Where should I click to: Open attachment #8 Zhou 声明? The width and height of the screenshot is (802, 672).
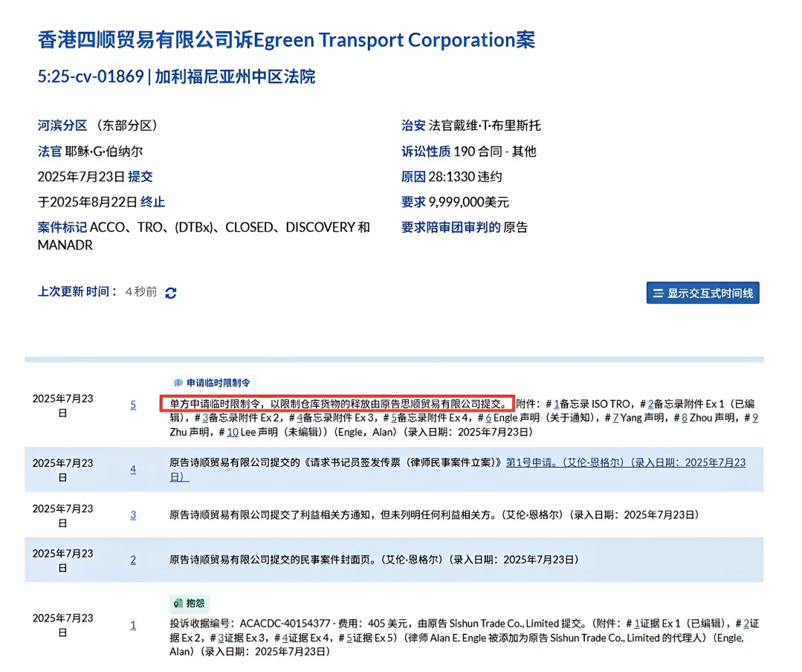coord(685,418)
